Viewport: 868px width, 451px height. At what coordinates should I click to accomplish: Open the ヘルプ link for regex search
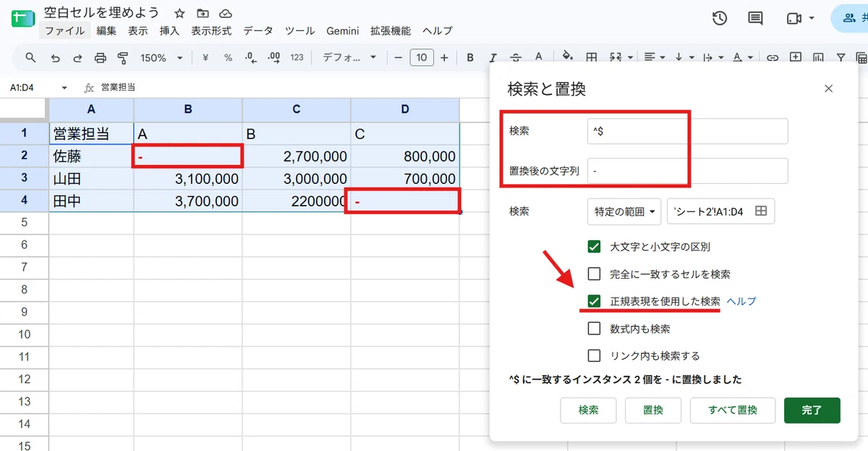click(741, 301)
